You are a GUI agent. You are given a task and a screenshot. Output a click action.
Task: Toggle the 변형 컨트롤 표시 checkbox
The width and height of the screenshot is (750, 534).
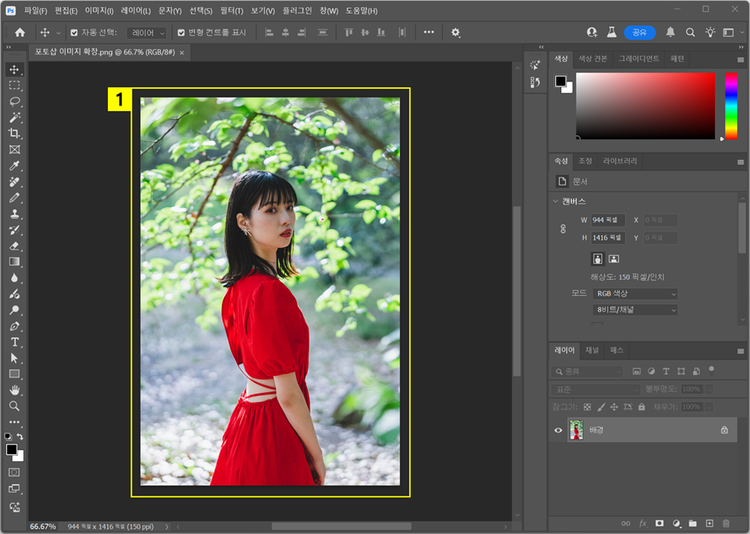tap(181, 32)
